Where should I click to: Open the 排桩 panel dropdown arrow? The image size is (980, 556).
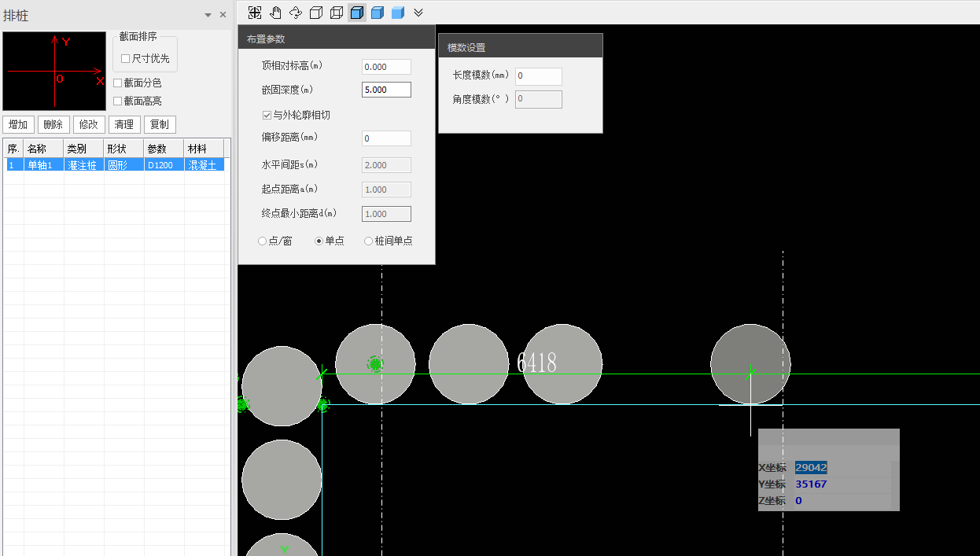(208, 15)
